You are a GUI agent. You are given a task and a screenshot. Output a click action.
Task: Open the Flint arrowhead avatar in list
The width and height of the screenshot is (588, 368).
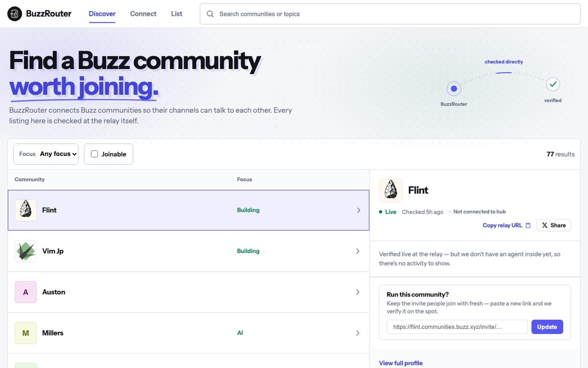pyautogui.click(x=26, y=210)
